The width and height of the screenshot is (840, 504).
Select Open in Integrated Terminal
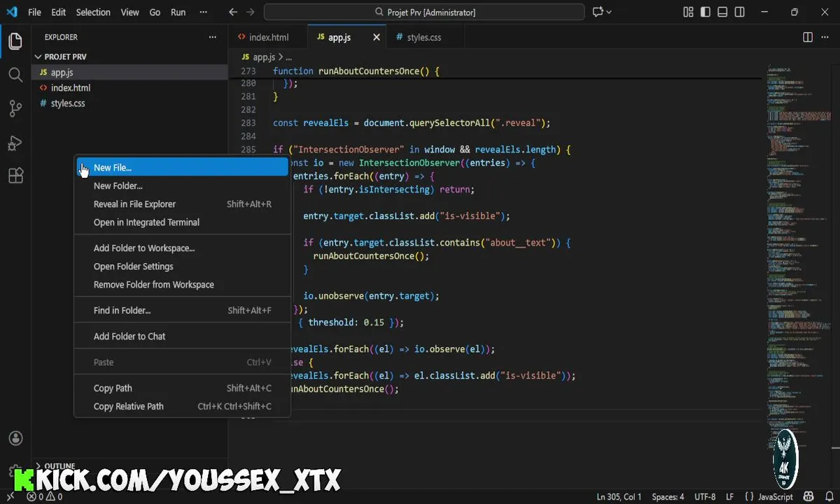[x=182, y=222]
